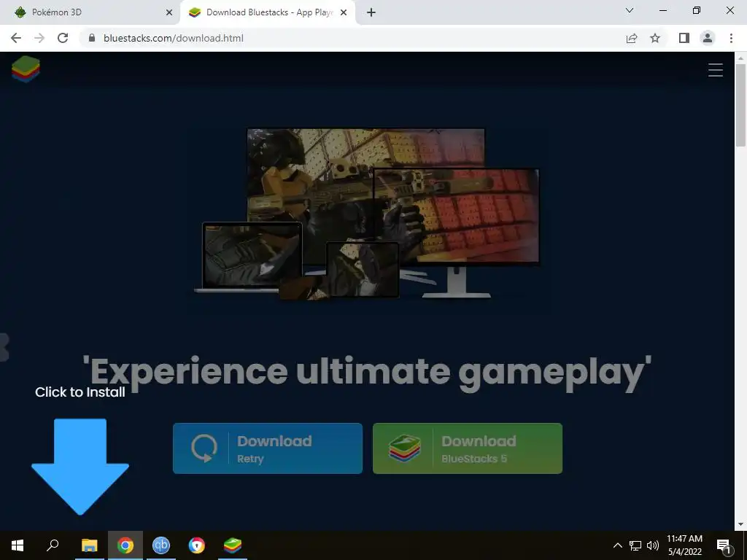The width and height of the screenshot is (747, 560).
Task: Close the Download Bluestacks tab
Action: click(344, 12)
